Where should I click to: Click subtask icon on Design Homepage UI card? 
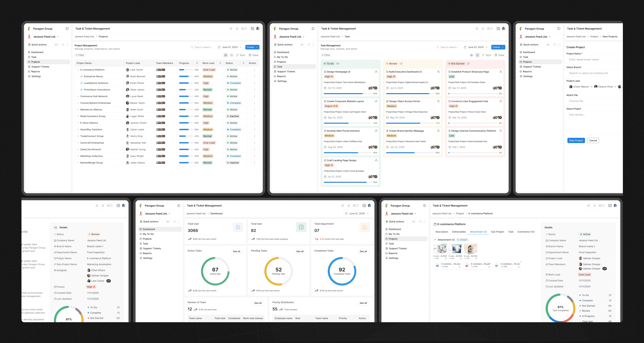[x=376, y=71]
